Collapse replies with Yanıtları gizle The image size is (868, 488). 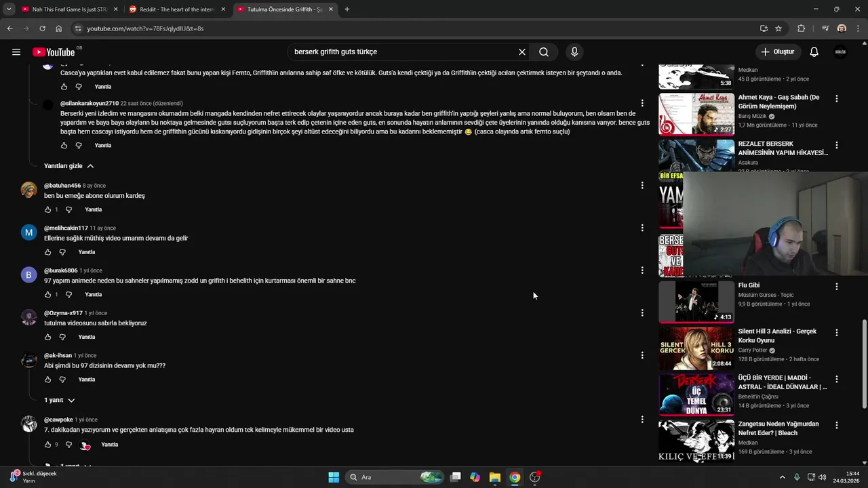pos(68,166)
